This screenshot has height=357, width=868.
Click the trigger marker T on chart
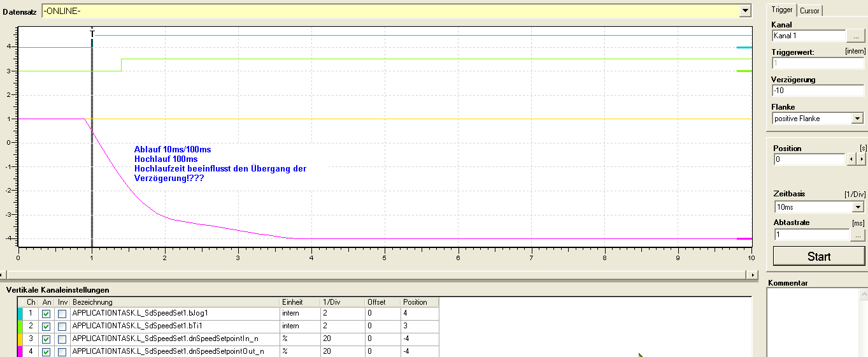click(92, 34)
